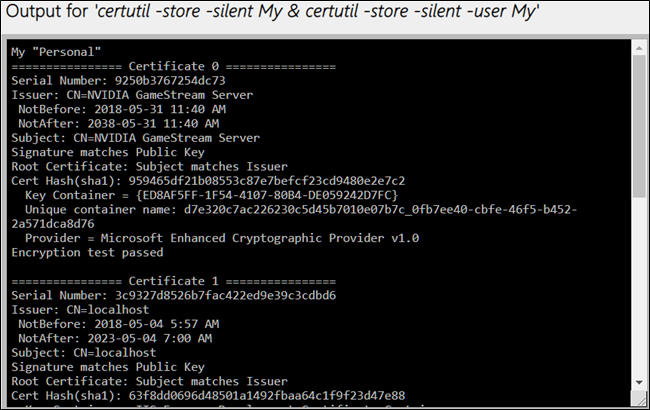Image resolution: width=650 pixels, height=410 pixels.
Task: Click the Unique container name line
Action: click(x=300, y=209)
